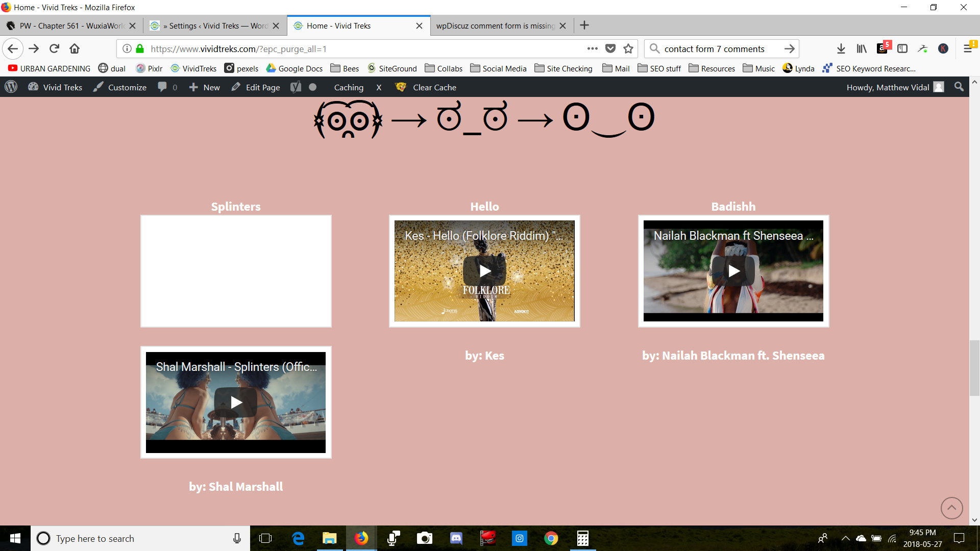
Task: Switch to Settings Vivid Treks tab
Action: 214,26
